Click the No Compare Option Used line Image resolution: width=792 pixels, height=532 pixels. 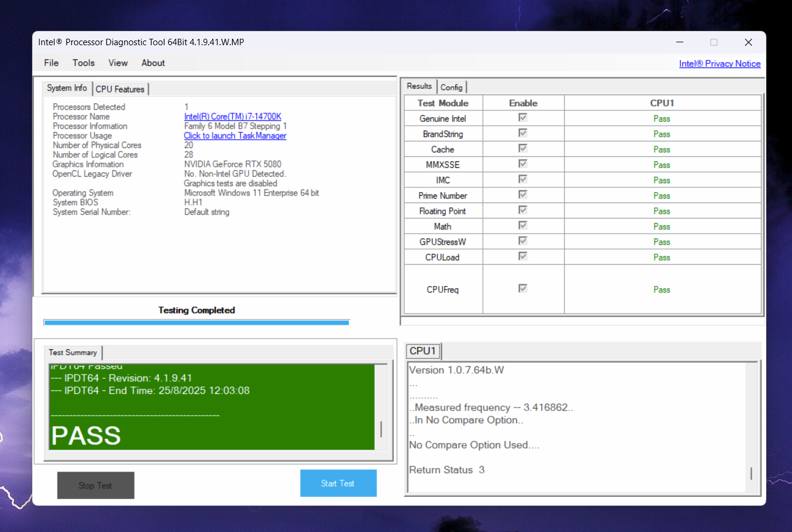coord(474,445)
